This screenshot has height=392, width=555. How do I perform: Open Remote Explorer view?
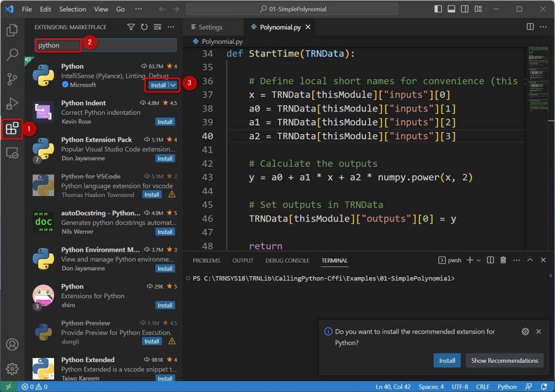(12, 153)
